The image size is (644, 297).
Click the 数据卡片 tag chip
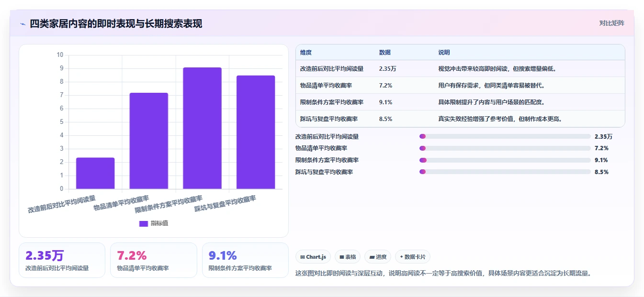coord(413,257)
